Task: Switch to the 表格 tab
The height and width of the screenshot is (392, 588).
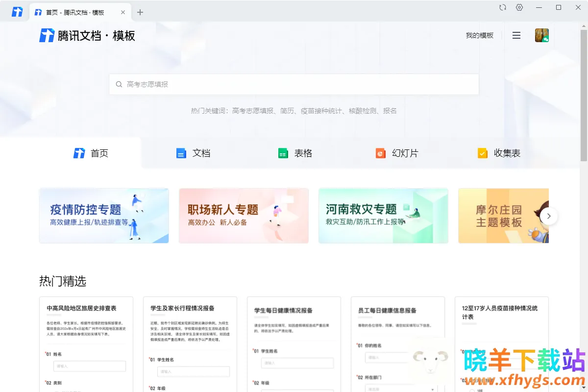Action: (x=295, y=153)
